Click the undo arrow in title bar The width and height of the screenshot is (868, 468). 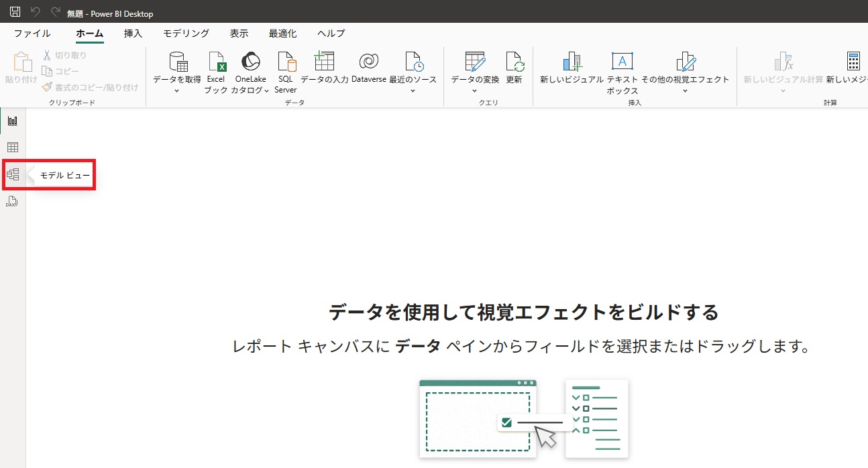click(x=36, y=11)
